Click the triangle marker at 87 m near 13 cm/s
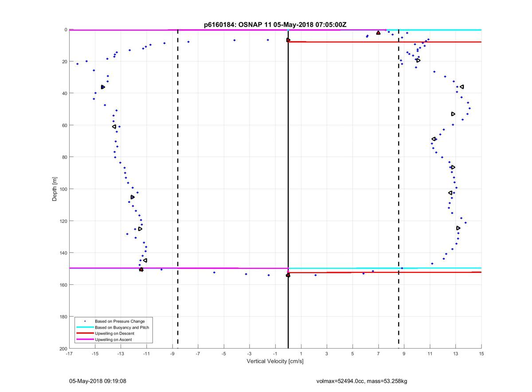Image resolution: width=532 pixels, height=392 pixels. tap(453, 167)
